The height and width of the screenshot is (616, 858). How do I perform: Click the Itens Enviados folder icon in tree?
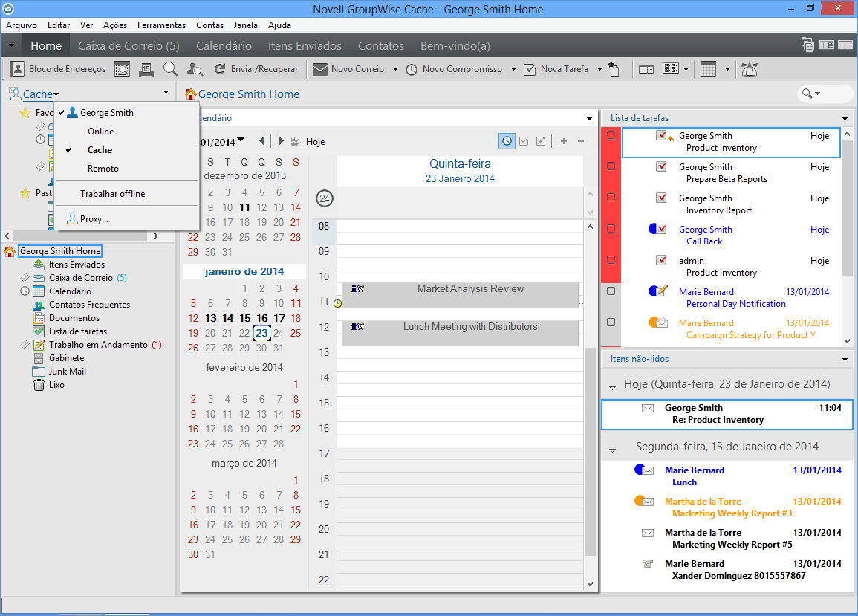tap(39, 265)
